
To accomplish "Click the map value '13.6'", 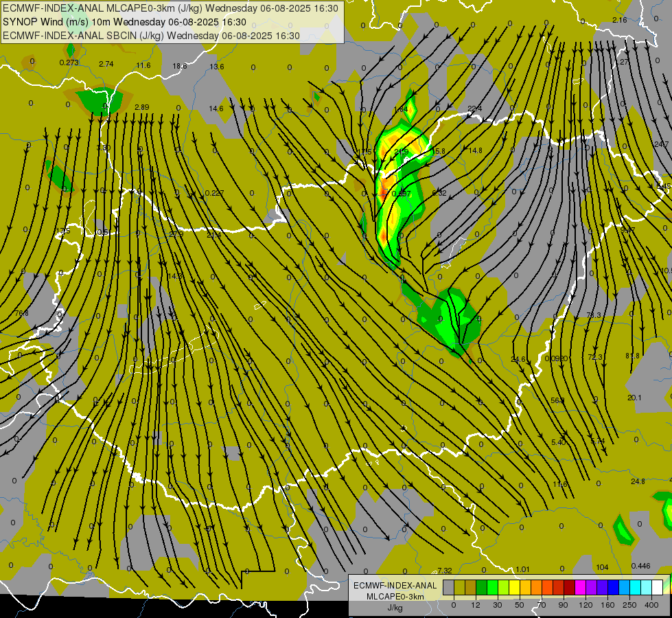I will pos(217,67).
